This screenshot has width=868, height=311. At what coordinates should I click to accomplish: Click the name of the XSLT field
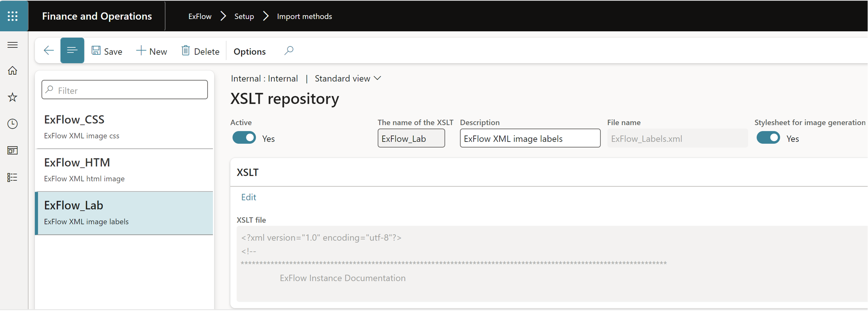pos(411,138)
